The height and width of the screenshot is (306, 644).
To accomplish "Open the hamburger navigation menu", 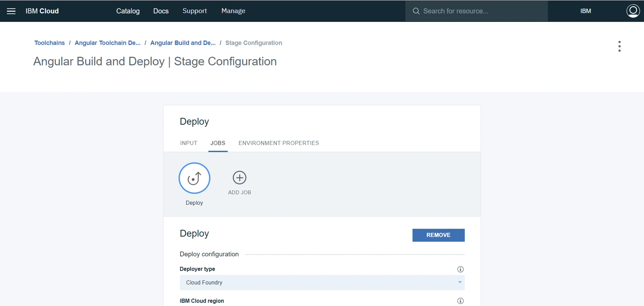I will (x=11, y=11).
